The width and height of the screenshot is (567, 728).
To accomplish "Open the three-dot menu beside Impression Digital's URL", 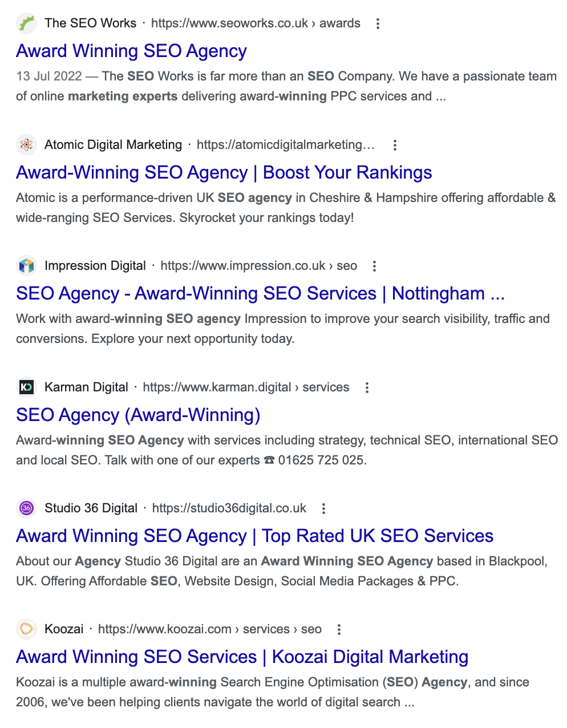I will point(374,266).
